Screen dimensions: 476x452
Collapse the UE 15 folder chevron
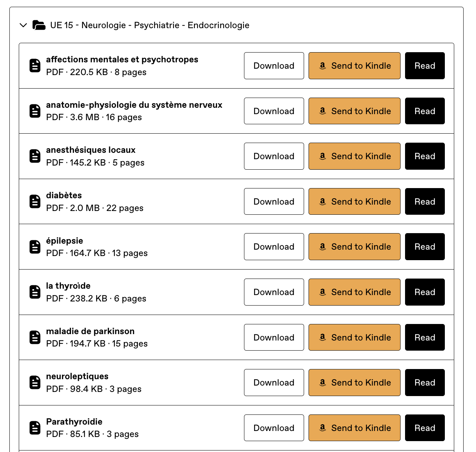(23, 25)
